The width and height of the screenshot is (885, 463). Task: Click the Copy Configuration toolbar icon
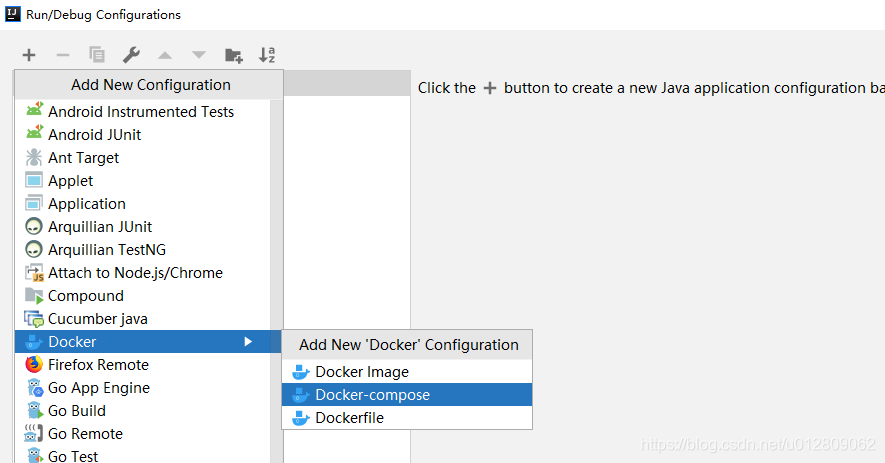tap(97, 55)
